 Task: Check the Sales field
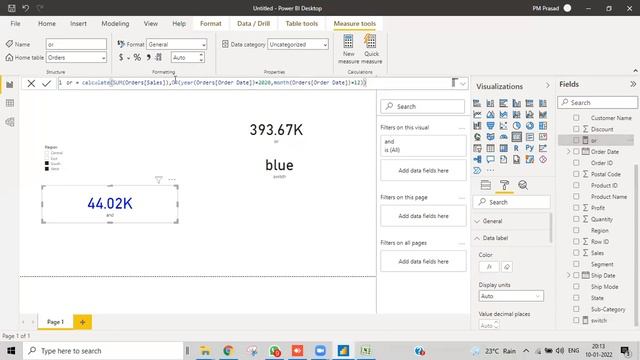(576, 253)
